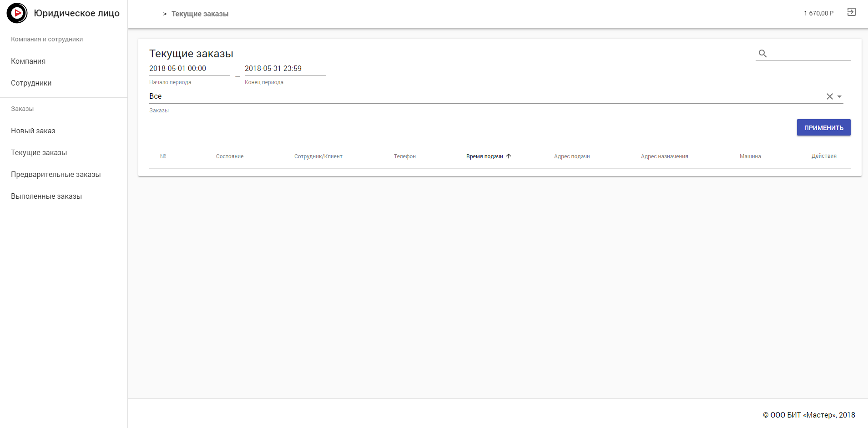Screen dimensions: 868x428
Task: Click the sort arrow next to Время подачи
Action: pyautogui.click(x=509, y=156)
